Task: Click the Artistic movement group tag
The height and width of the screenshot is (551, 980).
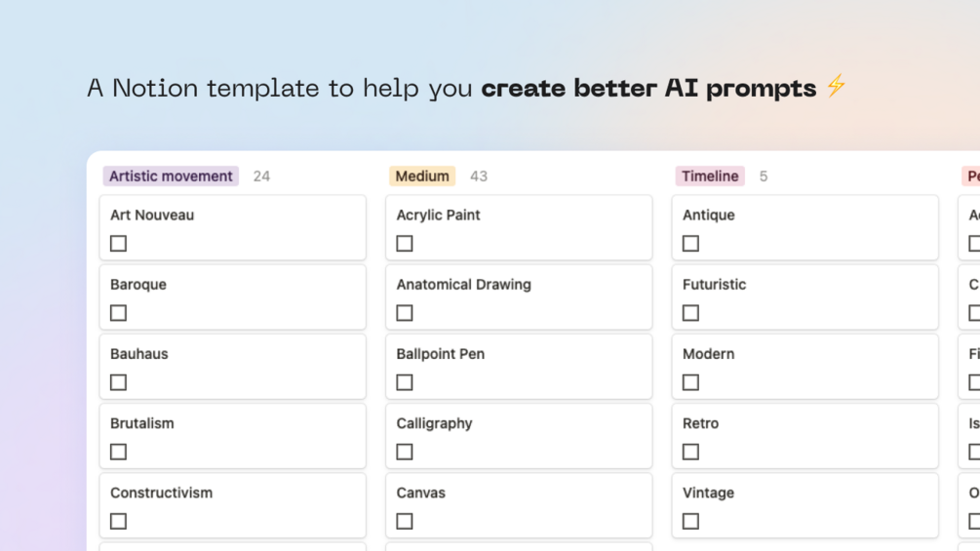Action: tap(171, 177)
